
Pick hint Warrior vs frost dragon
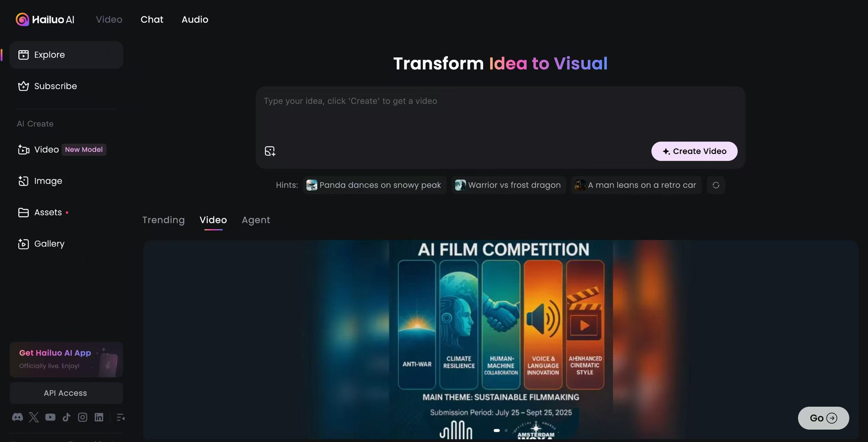point(509,185)
